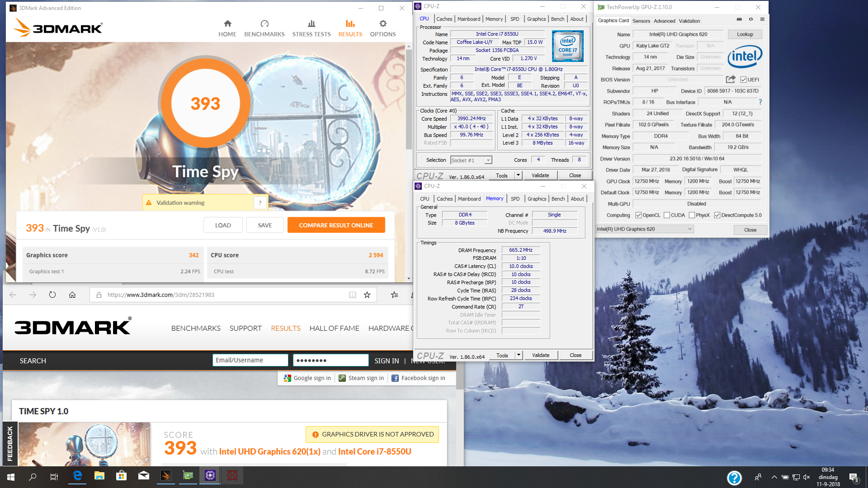Open the FEEDBACK side tab on the website

coord(10,444)
